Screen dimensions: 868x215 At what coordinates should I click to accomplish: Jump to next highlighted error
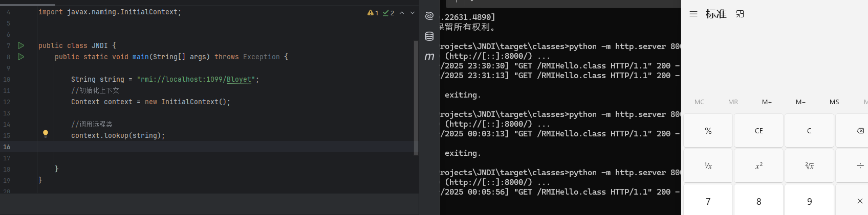pyautogui.click(x=413, y=13)
